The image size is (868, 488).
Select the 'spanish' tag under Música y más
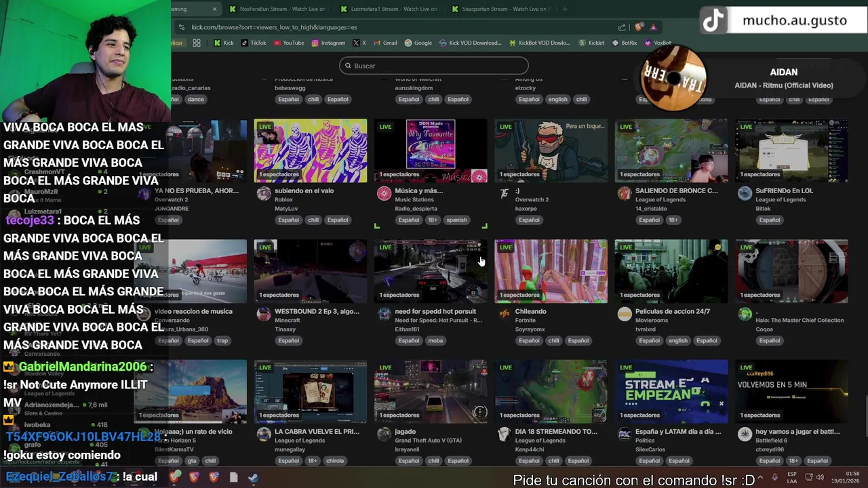[456, 220]
